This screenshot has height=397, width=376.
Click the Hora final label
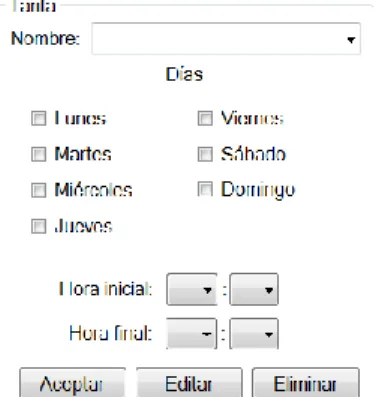(x=111, y=333)
